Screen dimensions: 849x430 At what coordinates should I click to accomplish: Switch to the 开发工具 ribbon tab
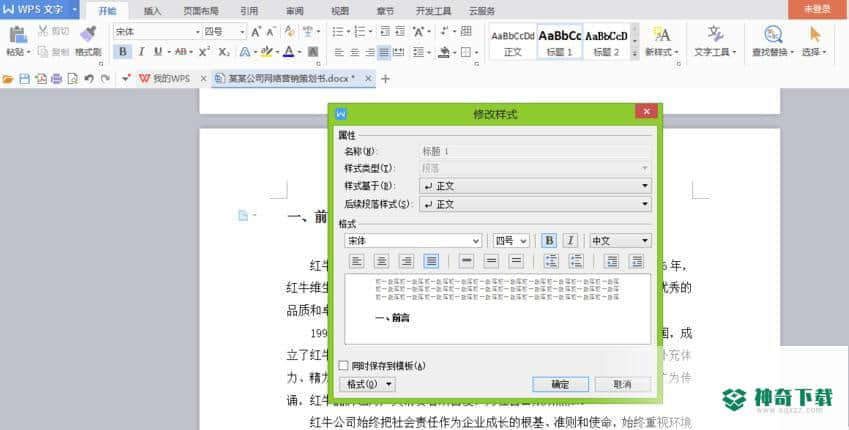[x=433, y=11]
